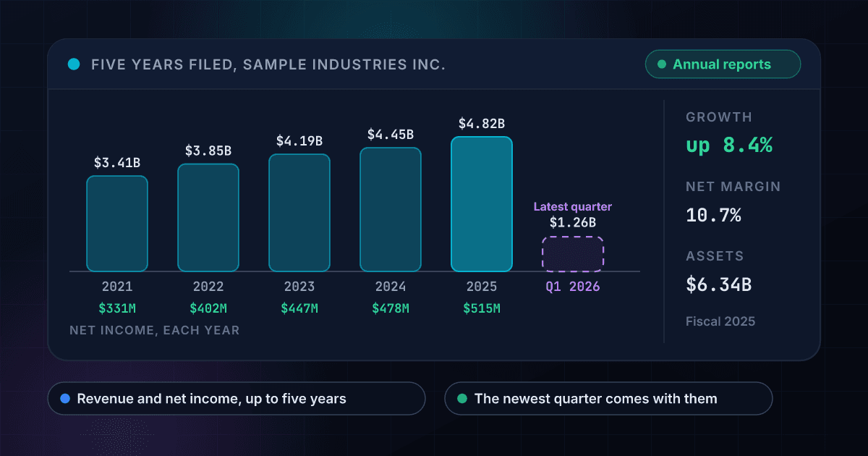Click the blue dot in Revenue pill

tap(65, 399)
